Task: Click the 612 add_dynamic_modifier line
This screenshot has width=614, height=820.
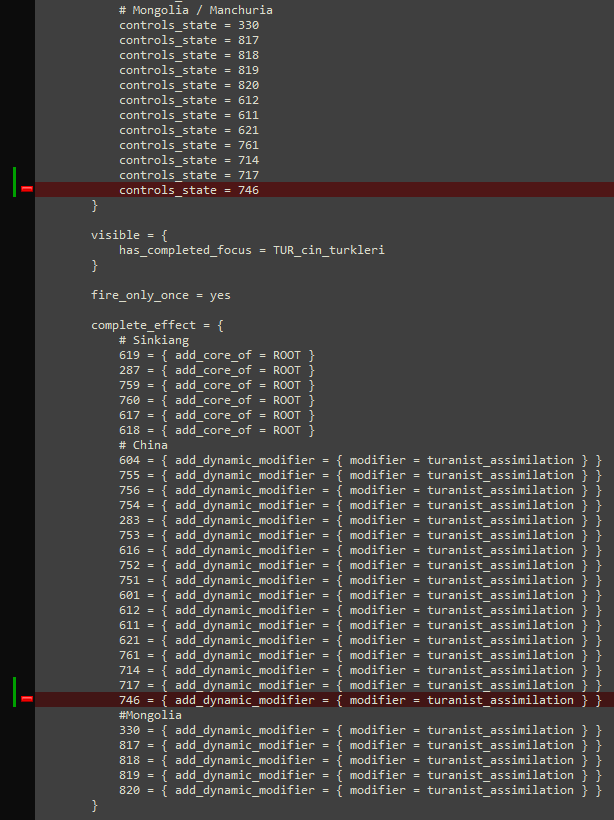Action: tap(360, 610)
